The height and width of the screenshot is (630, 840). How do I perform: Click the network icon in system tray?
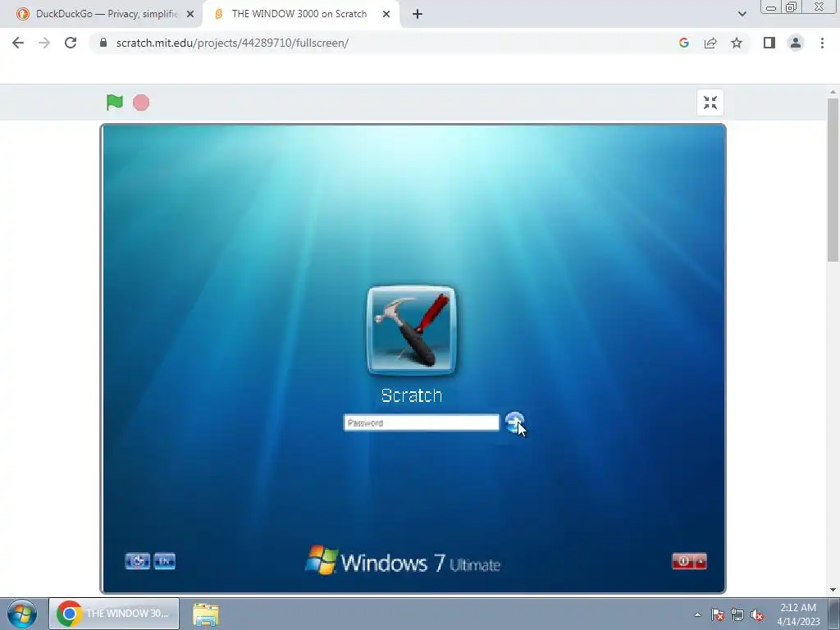pyautogui.click(x=737, y=614)
